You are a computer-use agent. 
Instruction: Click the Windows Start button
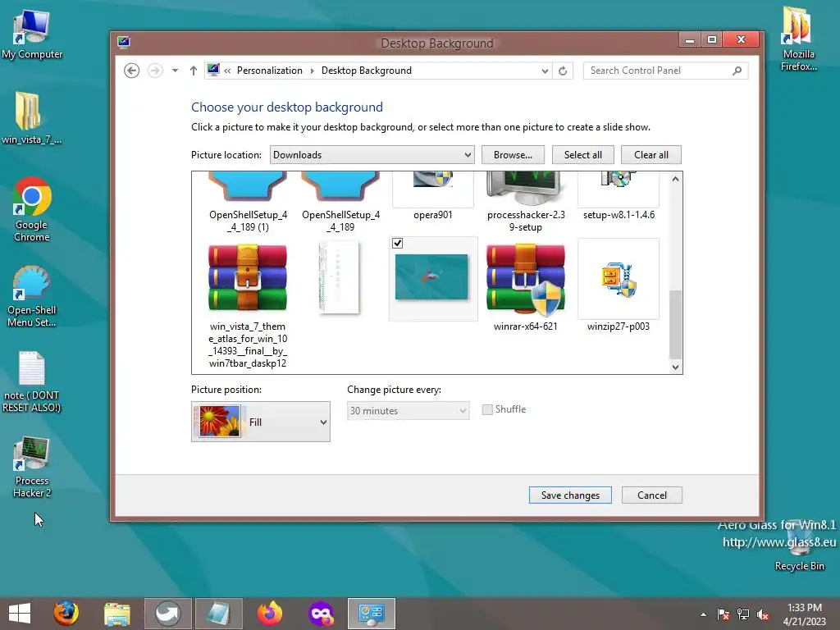[x=20, y=614]
